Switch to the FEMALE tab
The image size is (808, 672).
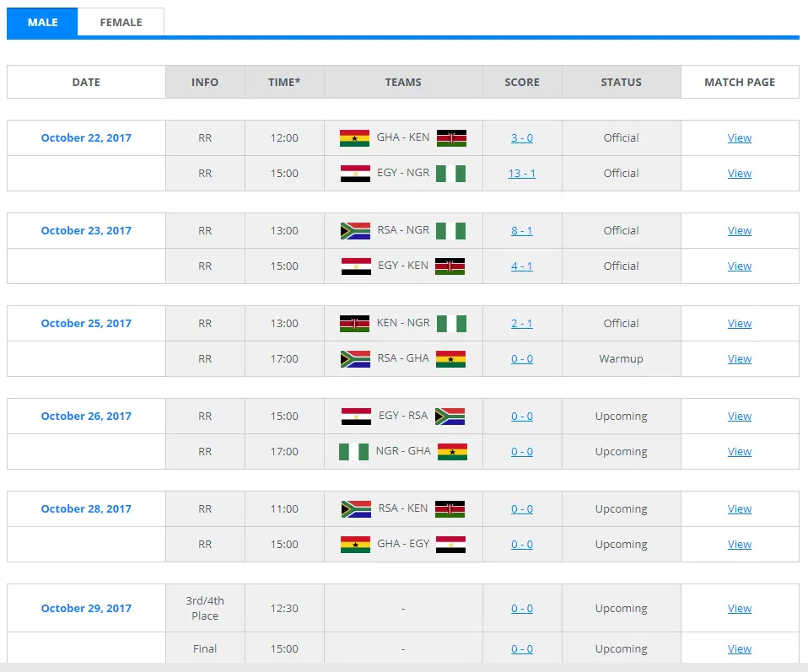[x=121, y=22]
